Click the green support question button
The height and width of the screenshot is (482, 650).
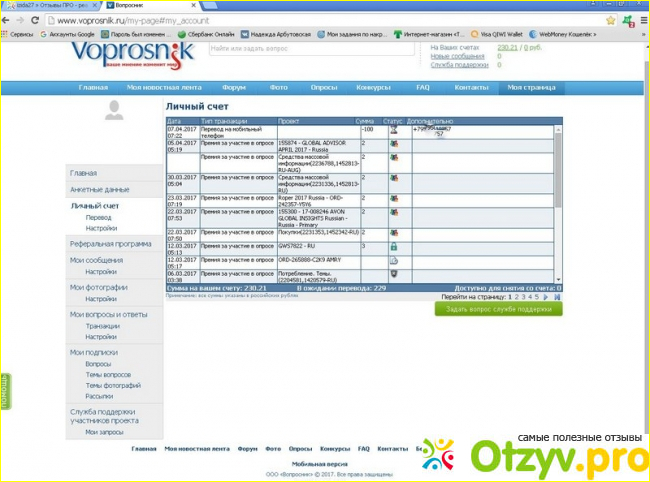(498, 309)
